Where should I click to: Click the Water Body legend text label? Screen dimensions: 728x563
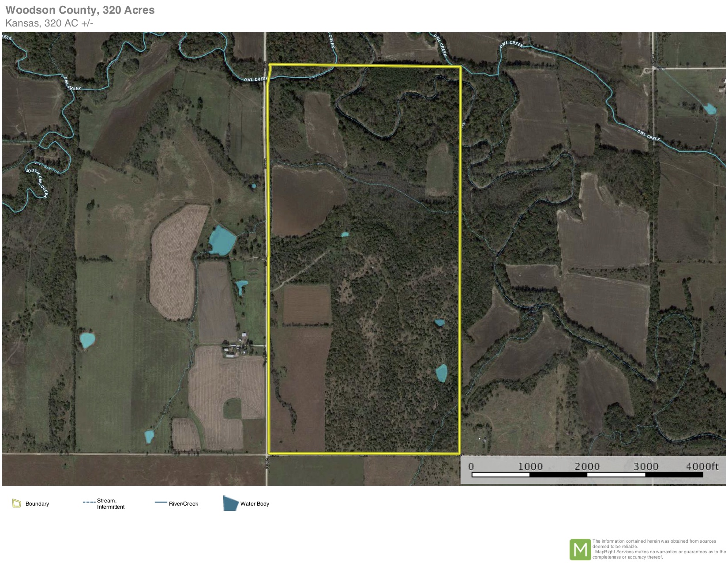coord(255,504)
